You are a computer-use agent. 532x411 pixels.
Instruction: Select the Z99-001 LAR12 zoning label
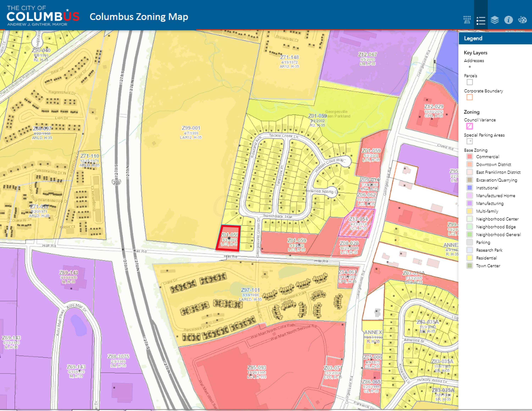[191, 132]
